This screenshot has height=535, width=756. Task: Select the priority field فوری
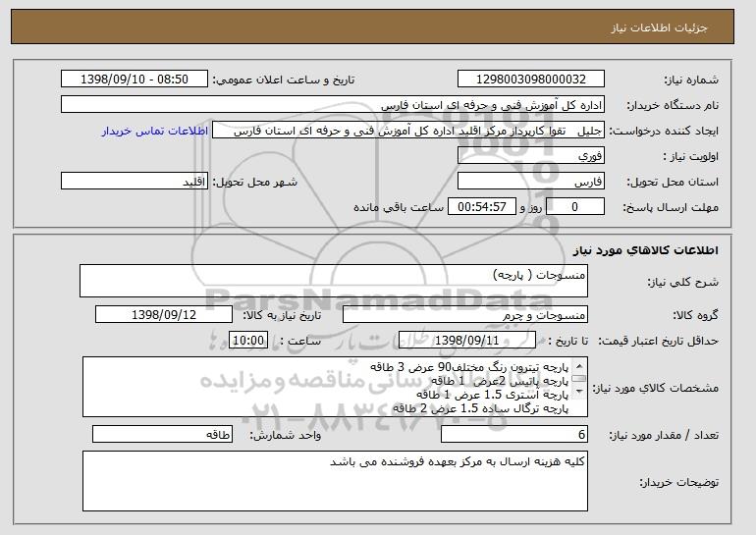coord(531,156)
